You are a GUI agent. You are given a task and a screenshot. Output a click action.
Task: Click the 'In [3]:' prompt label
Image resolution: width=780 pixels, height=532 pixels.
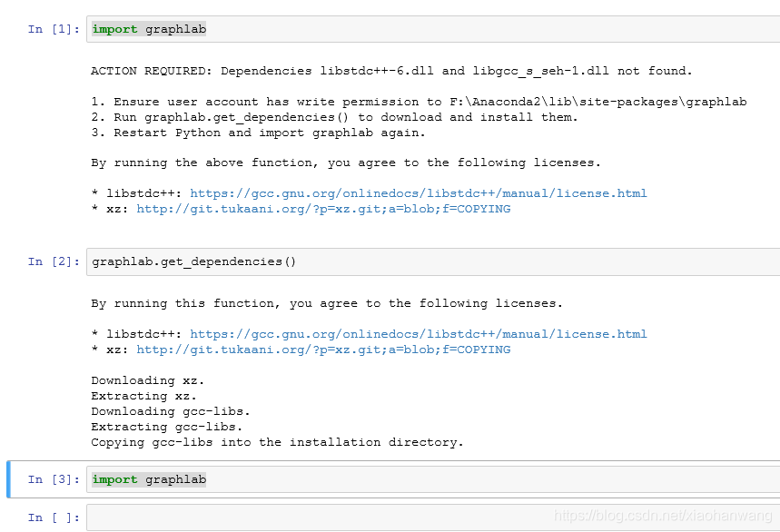54,479
